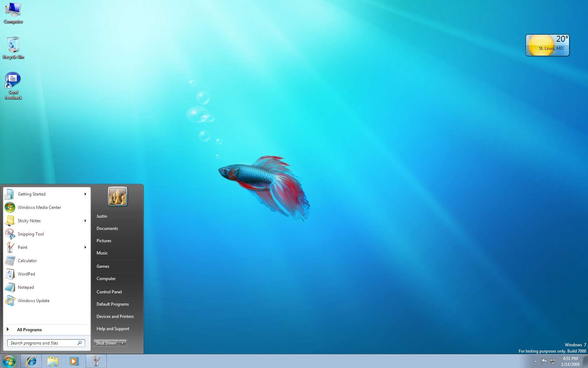
Task: Select the Snipping Tool text label
Action: point(31,234)
